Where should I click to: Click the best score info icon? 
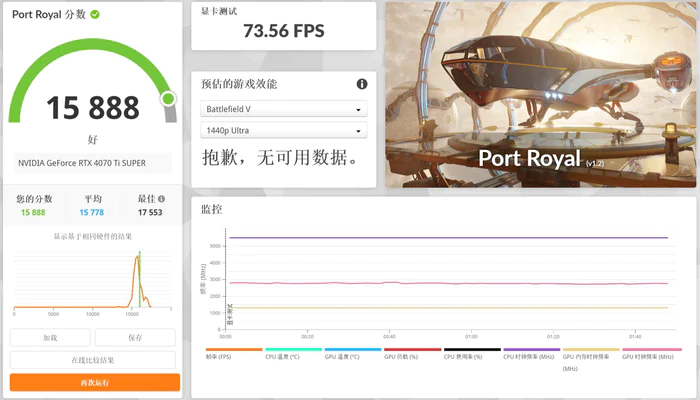pos(164,198)
